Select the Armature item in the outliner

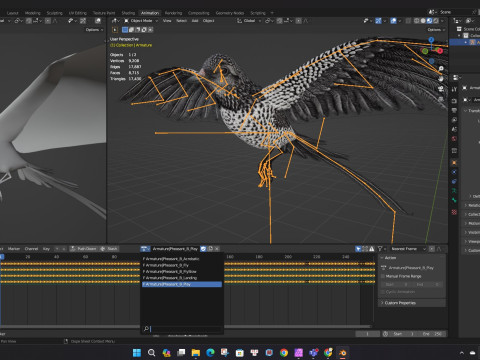465,42
